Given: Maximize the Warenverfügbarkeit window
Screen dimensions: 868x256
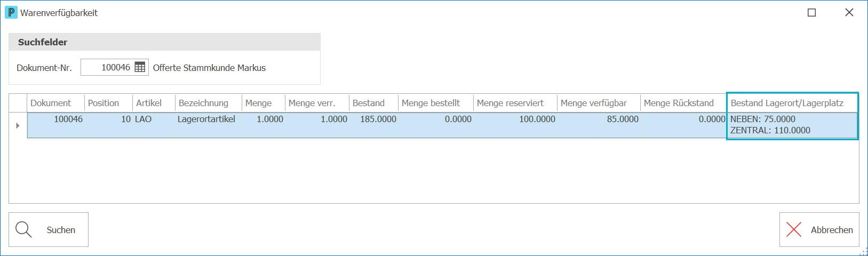Looking at the screenshot, I should 811,12.
